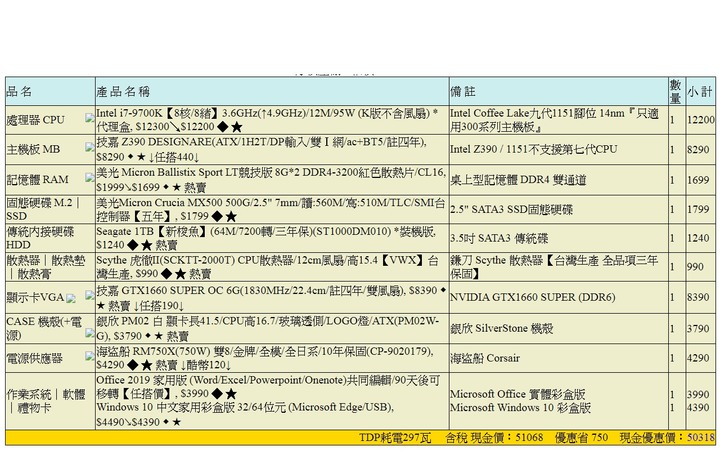Click the quantity 1 in the CPU row
Screen dimensions: 720x455
(672, 120)
